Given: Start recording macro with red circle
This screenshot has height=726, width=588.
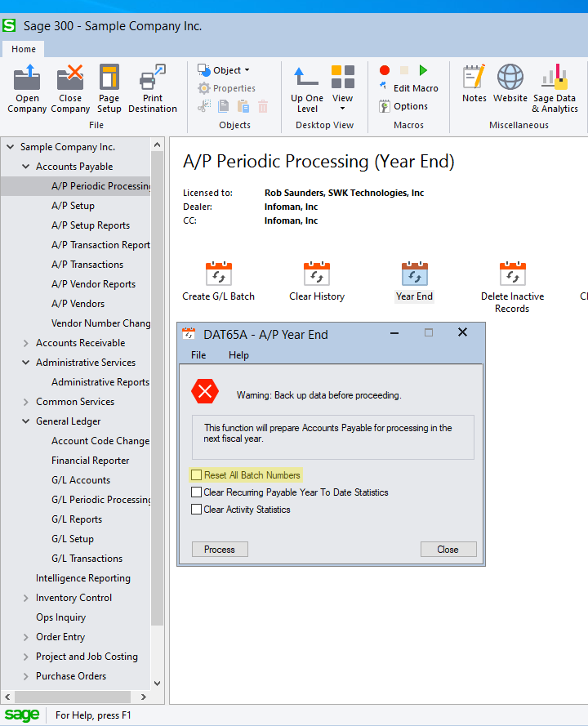Looking at the screenshot, I should tap(385, 70).
